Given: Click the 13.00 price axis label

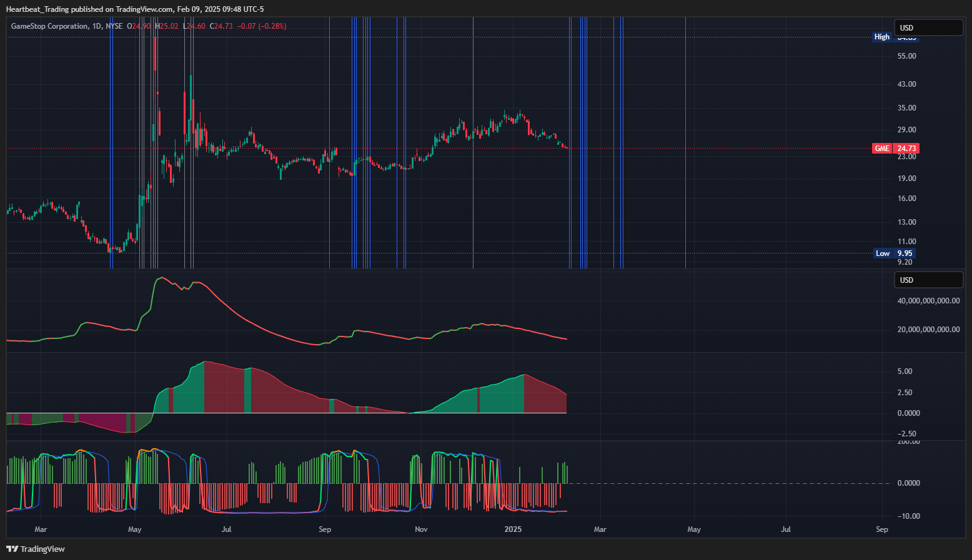Looking at the screenshot, I should point(906,222).
